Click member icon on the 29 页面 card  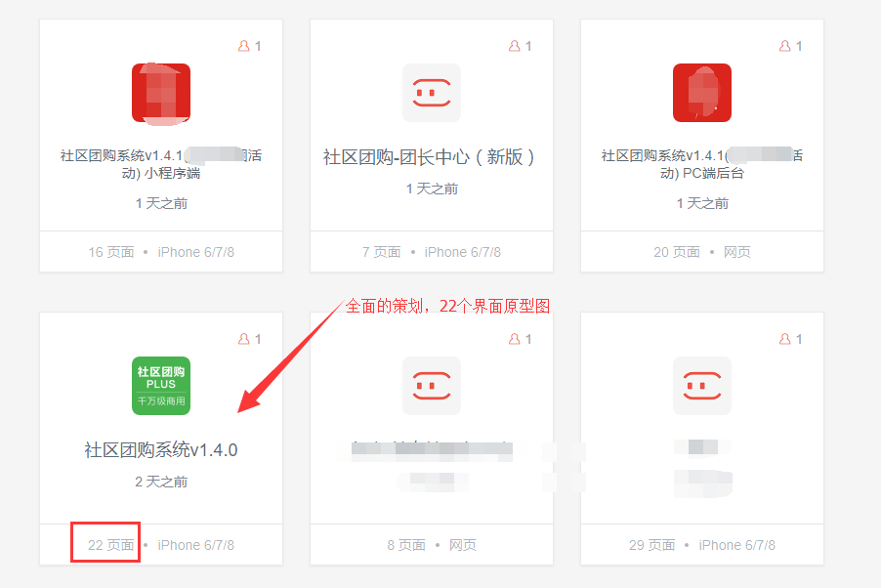785,339
